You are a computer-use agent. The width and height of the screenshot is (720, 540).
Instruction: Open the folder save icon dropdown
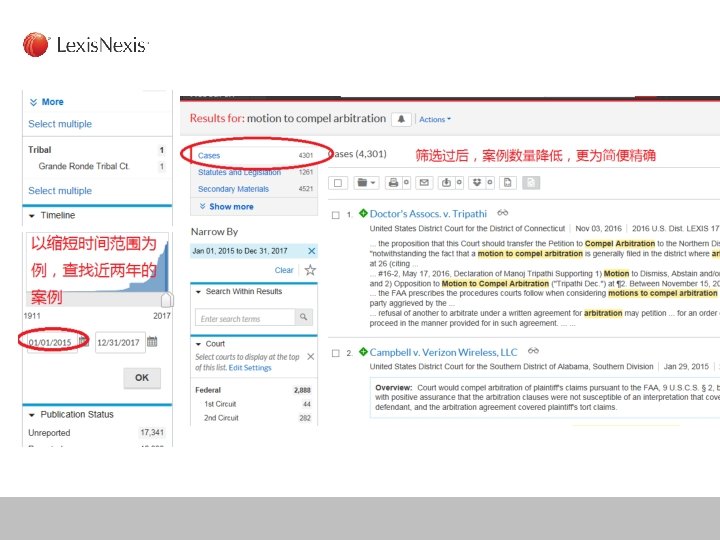pos(366,183)
